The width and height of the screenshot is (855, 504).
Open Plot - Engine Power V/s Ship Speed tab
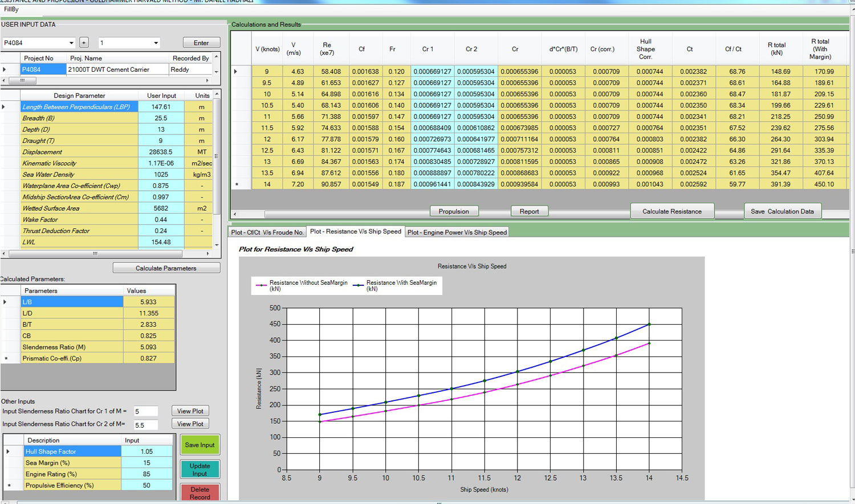[x=457, y=232]
